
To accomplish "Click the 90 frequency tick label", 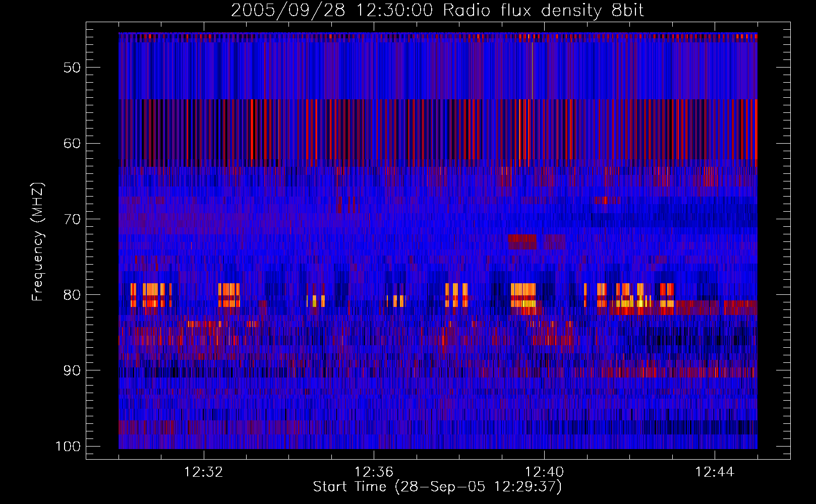I will [72, 370].
